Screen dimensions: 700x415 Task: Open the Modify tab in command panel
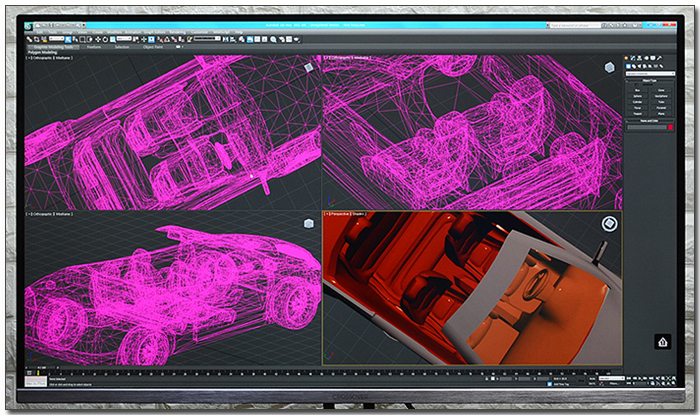pos(634,59)
